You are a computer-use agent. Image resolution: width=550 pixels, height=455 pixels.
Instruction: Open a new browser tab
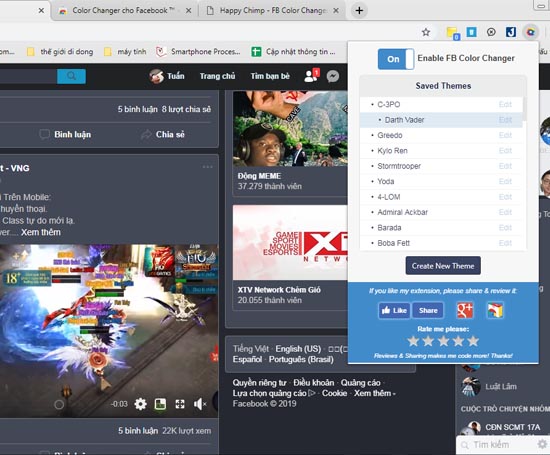[x=359, y=11]
